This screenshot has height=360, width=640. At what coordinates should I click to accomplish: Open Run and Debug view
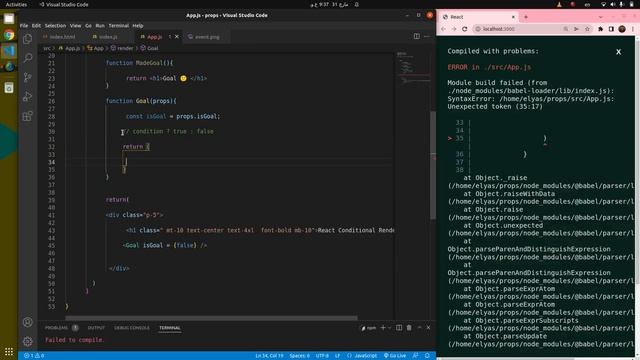click(x=28, y=97)
